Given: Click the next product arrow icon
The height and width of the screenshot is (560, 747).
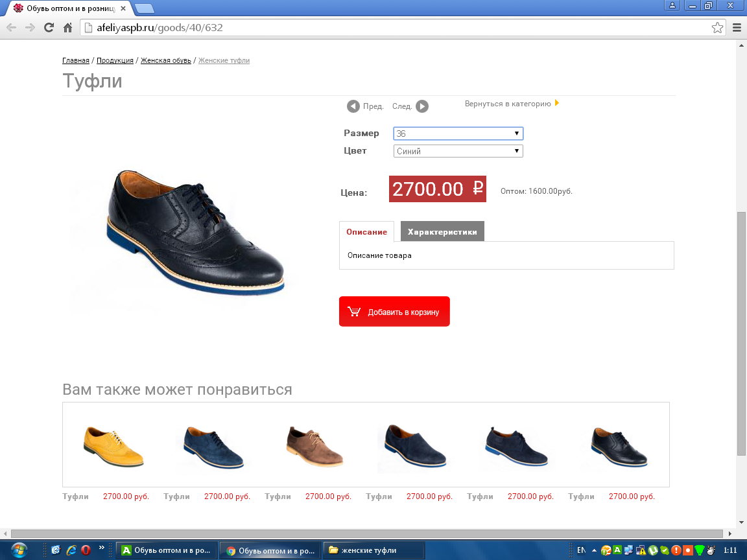Looking at the screenshot, I should tap(421, 106).
